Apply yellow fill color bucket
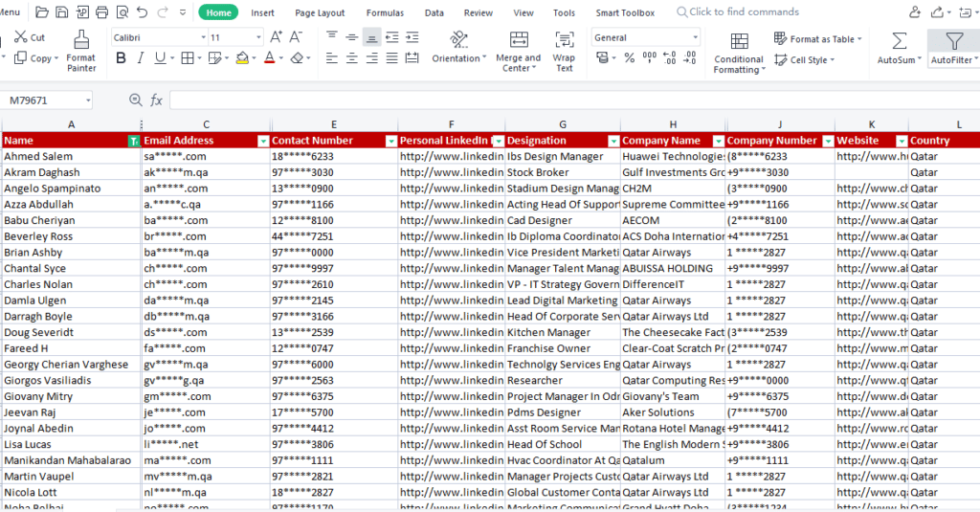980x512 pixels. (x=242, y=58)
